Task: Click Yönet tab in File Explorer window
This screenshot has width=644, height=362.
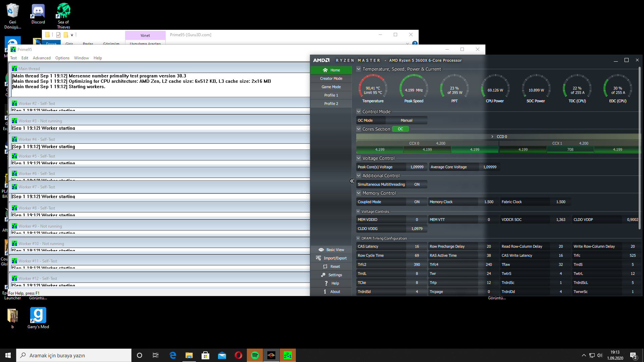Action: pyautogui.click(x=145, y=36)
